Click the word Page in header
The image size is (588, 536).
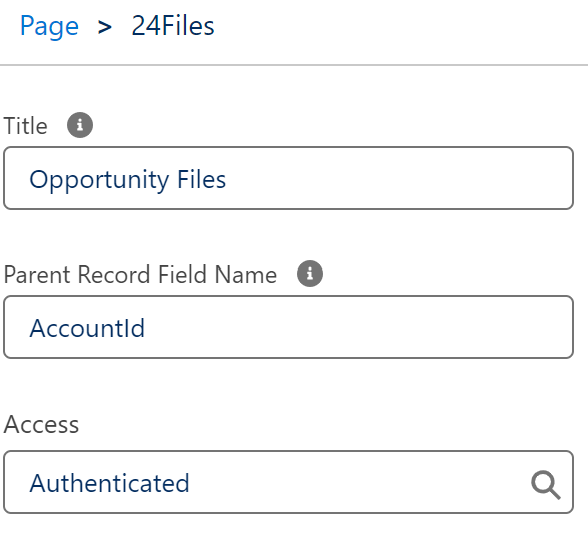point(49,26)
